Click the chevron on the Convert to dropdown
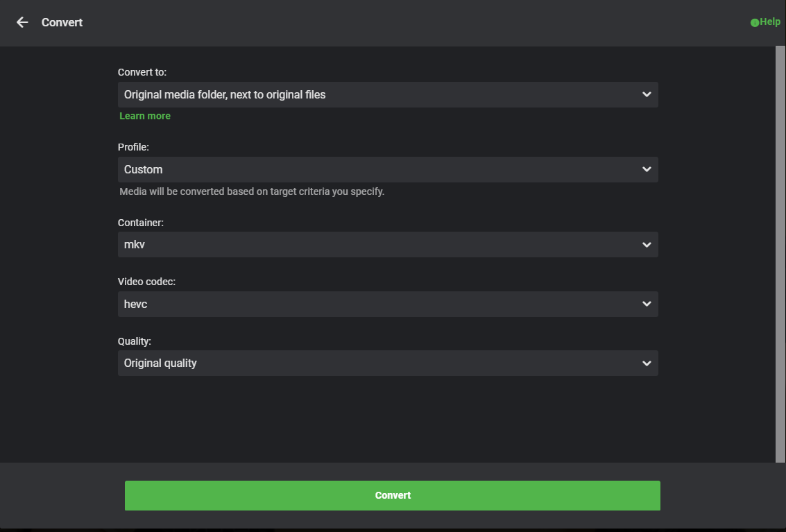The width and height of the screenshot is (786, 532). click(647, 94)
